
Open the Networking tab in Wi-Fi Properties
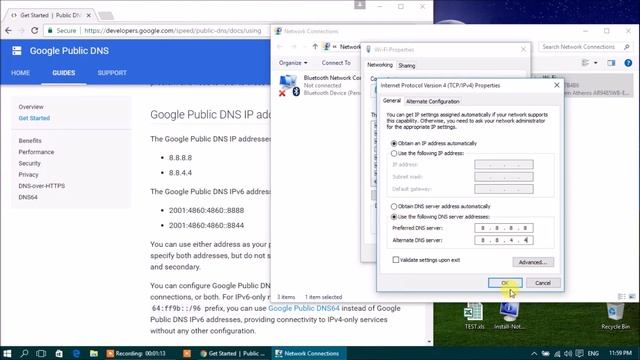(x=380, y=65)
